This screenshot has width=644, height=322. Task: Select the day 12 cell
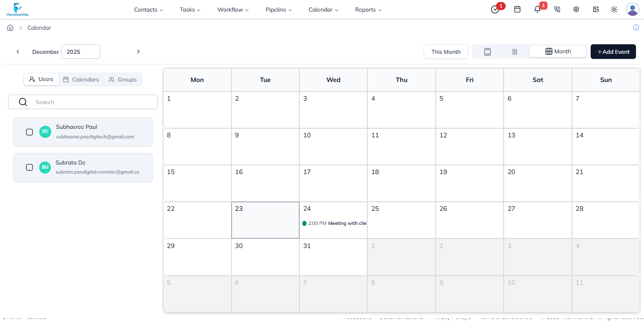point(469,146)
